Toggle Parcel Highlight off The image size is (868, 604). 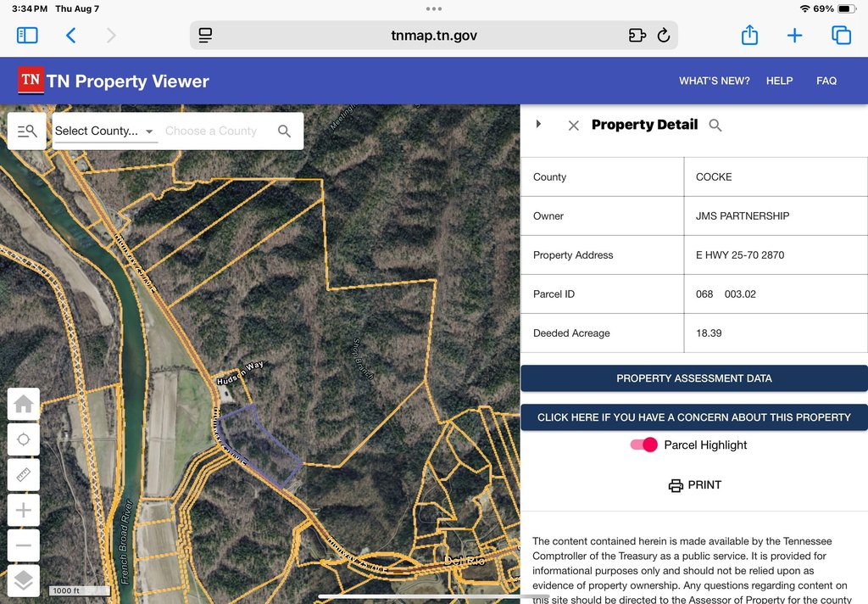[x=644, y=445]
